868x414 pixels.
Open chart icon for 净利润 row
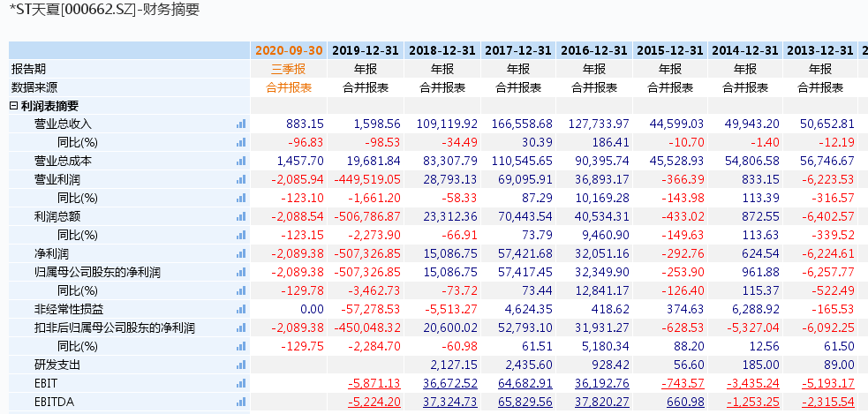(x=241, y=253)
